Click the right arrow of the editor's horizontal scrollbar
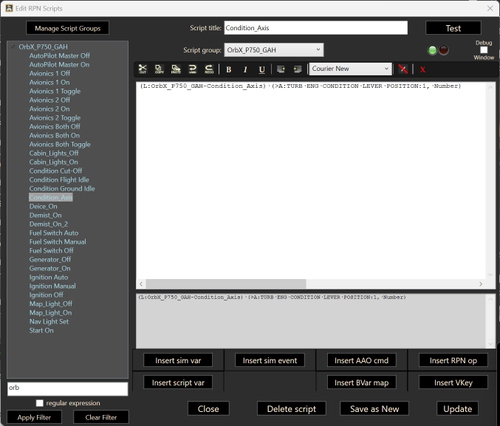The width and height of the screenshot is (500, 426). [x=481, y=284]
